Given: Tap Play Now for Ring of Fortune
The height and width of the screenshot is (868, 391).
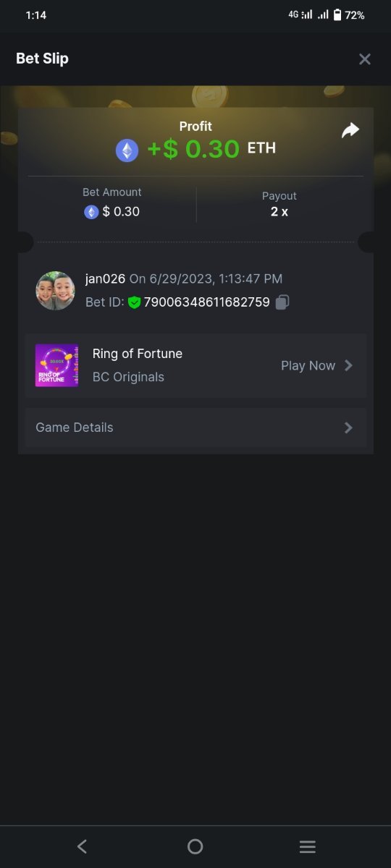Looking at the screenshot, I should point(308,366).
